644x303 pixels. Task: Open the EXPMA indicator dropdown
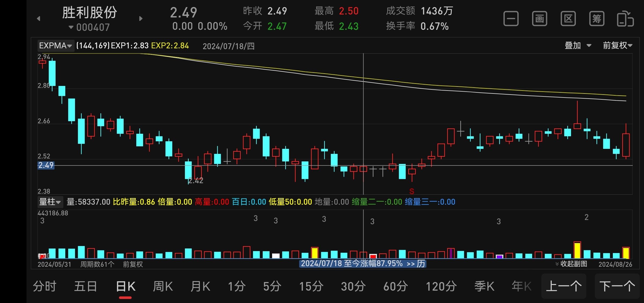tap(55, 46)
